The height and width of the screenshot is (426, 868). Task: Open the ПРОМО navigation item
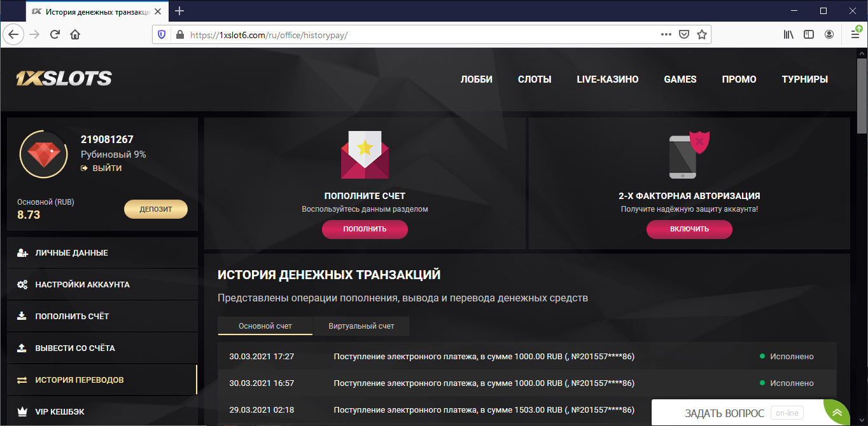pyautogui.click(x=739, y=79)
